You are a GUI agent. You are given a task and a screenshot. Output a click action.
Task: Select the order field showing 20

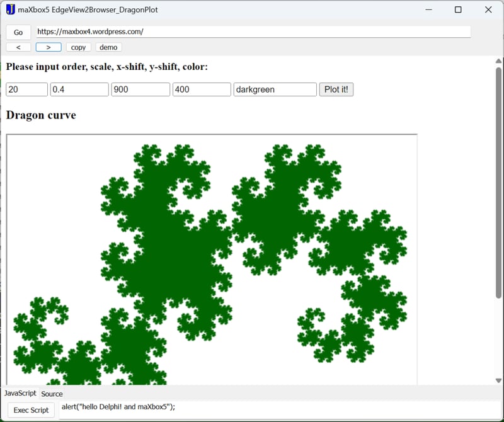[25, 89]
